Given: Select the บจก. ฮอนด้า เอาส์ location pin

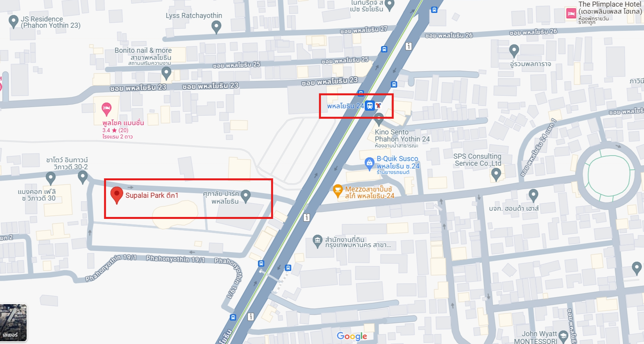Looking at the screenshot, I should tap(533, 195).
